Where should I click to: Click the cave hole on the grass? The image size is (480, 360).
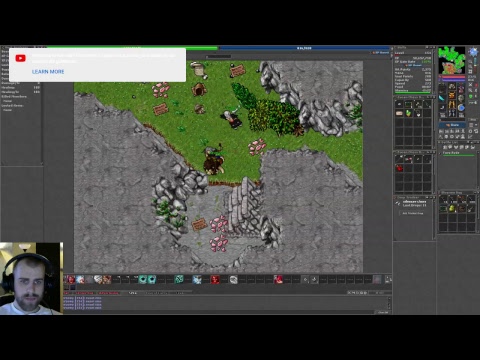coord(199,89)
